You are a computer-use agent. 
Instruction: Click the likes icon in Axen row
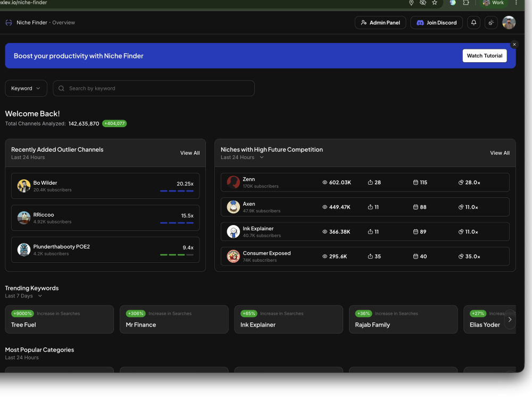370,207
